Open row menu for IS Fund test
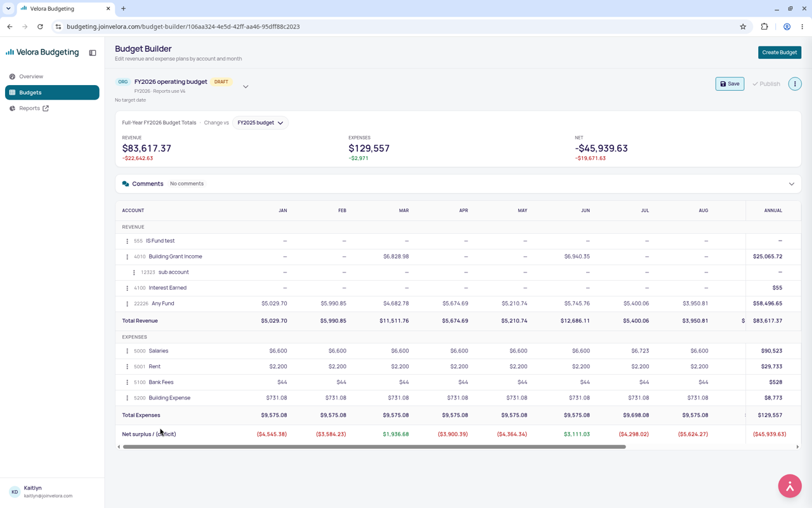 pyautogui.click(x=127, y=241)
